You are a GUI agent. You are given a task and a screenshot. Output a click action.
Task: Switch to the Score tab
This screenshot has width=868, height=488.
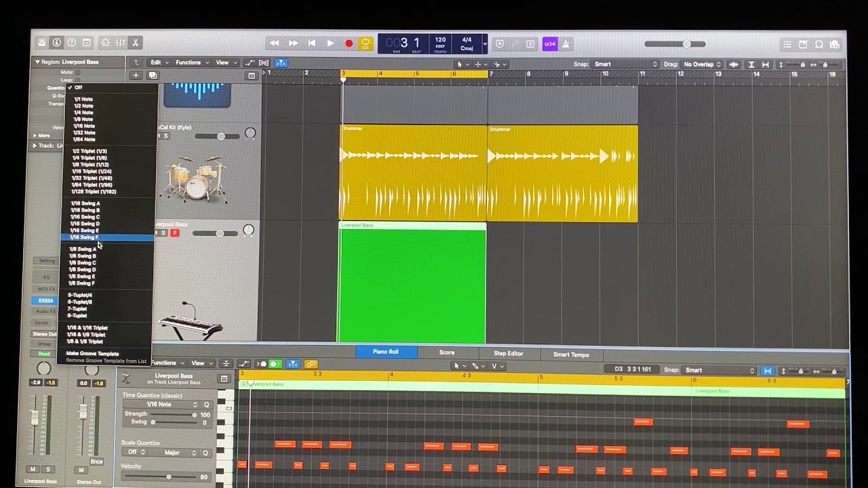click(x=447, y=352)
